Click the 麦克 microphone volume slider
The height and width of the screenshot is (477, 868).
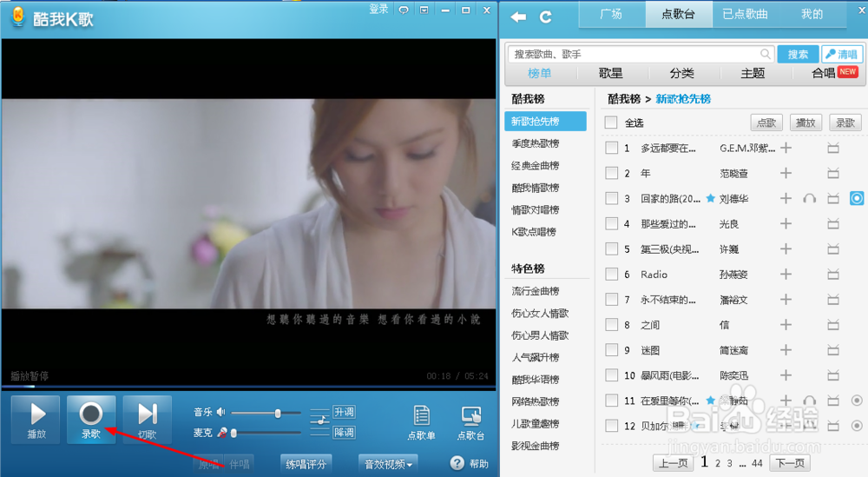click(266, 433)
